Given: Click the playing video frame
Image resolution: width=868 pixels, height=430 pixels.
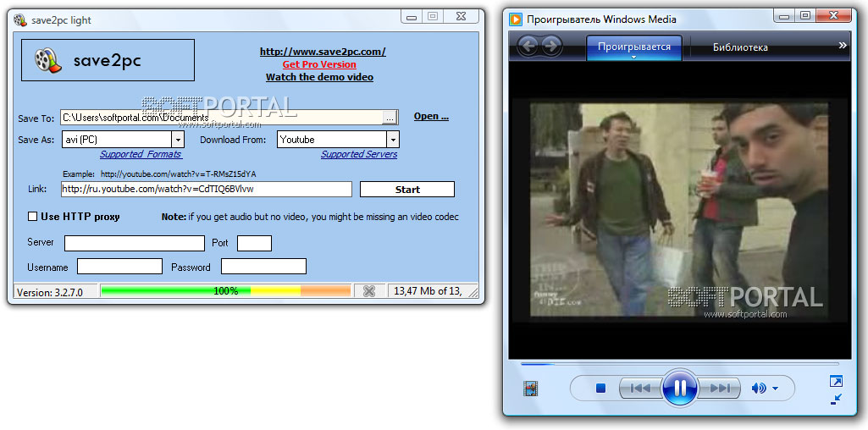Looking at the screenshot, I should [x=679, y=209].
